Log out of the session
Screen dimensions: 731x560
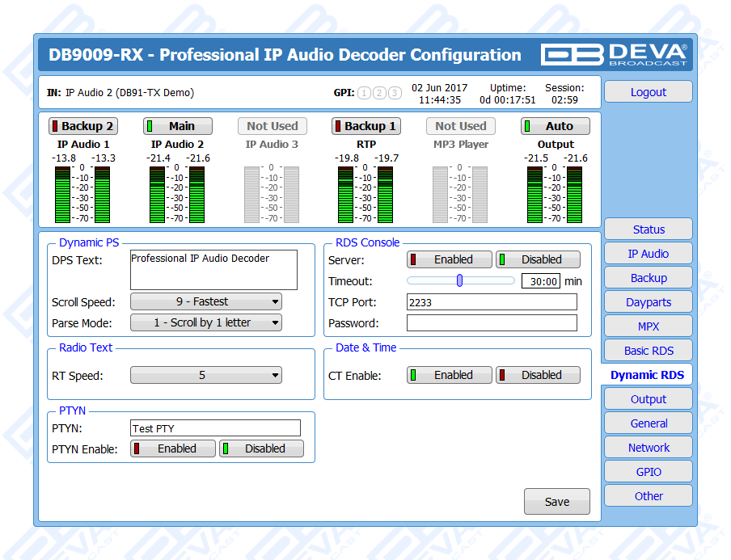click(x=648, y=92)
